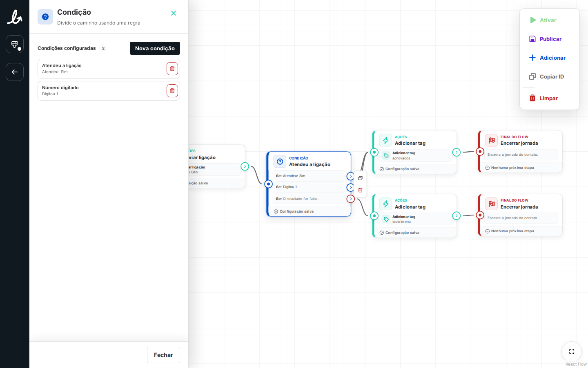Click the blue question mark Condição icon
The height and width of the screenshot is (368, 588).
click(45, 17)
